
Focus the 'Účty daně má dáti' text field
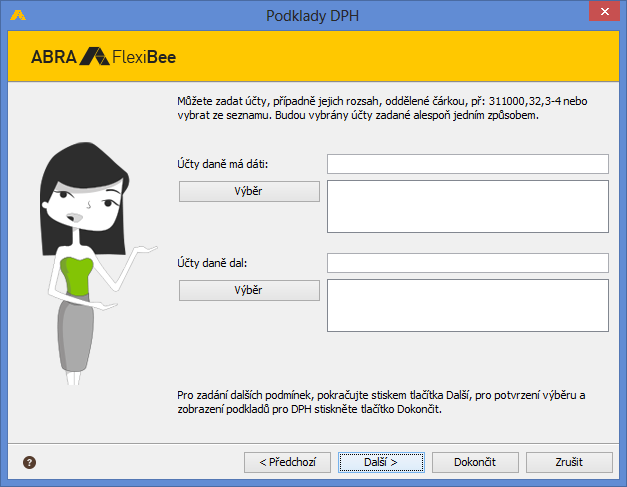click(x=468, y=164)
